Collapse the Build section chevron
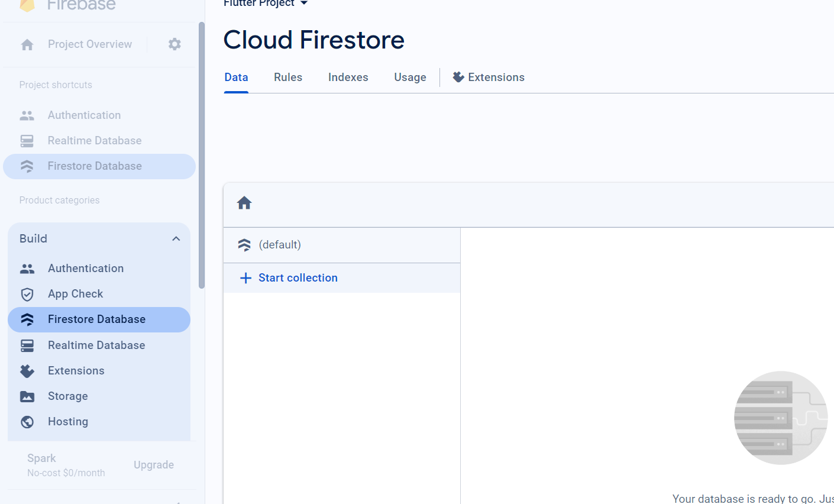Screen dimensions: 834x504 click(x=176, y=238)
